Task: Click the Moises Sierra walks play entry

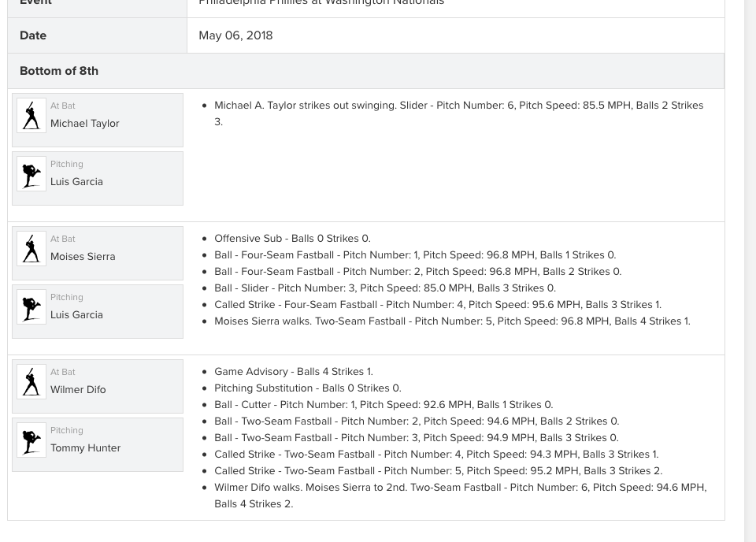Action: pos(452,321)
